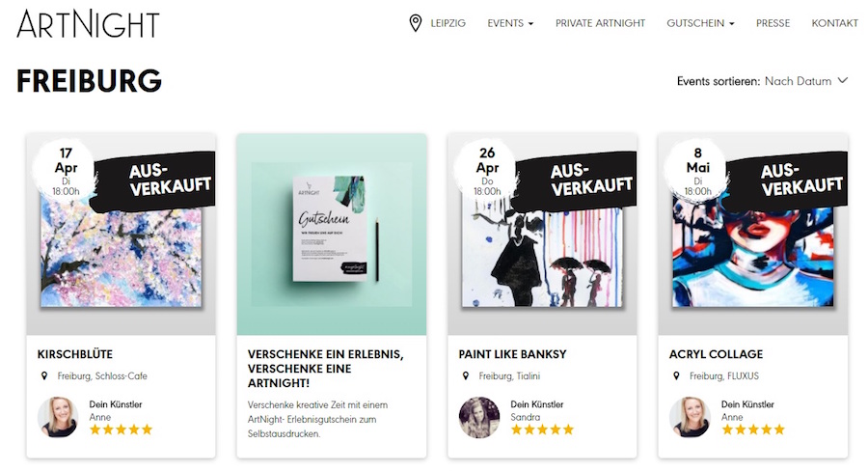Click the ArtNight logo
The image size is (868, 471).
click(x=88, y=24)
